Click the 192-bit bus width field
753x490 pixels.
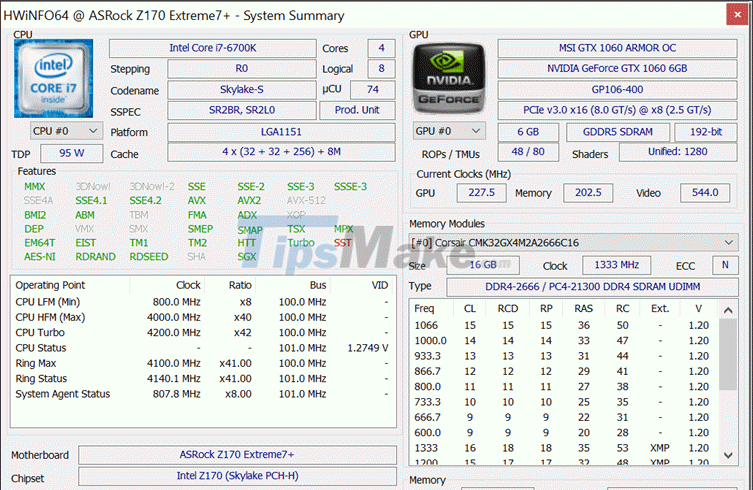coord(706,132)
